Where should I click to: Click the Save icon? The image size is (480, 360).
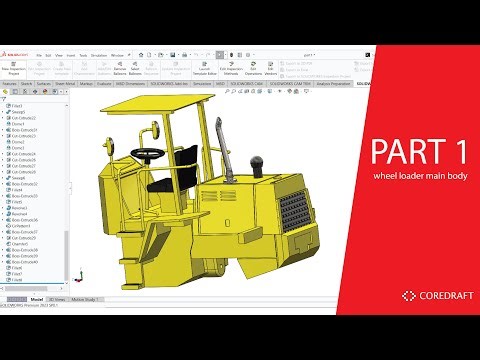click(173, 55)
